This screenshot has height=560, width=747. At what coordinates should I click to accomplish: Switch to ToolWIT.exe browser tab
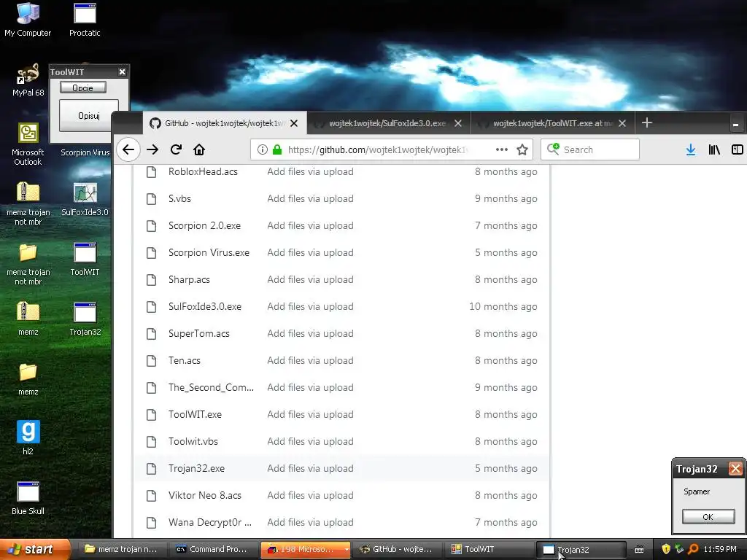[553, 123]
